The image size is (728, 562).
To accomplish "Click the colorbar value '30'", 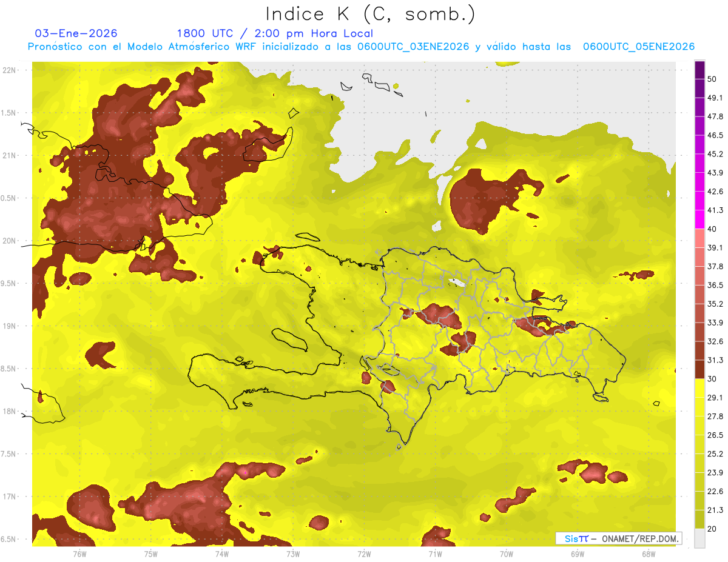I will pyautogui.click(x=712, y=378).
